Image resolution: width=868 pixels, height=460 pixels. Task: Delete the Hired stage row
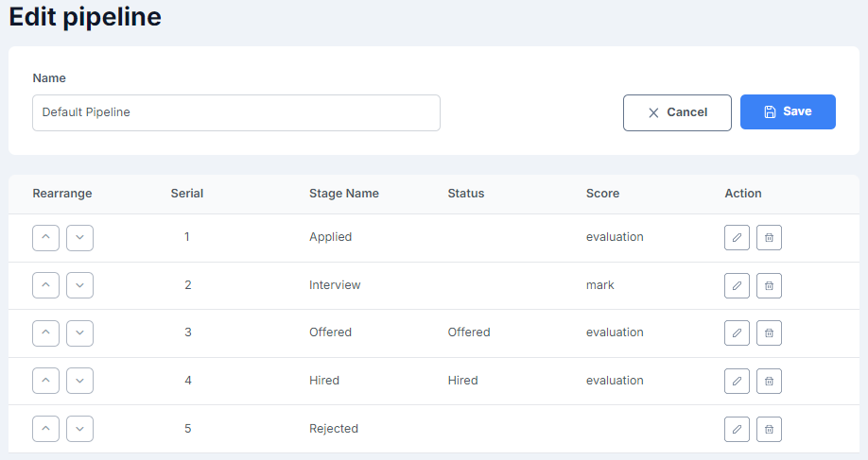[769, 381]
